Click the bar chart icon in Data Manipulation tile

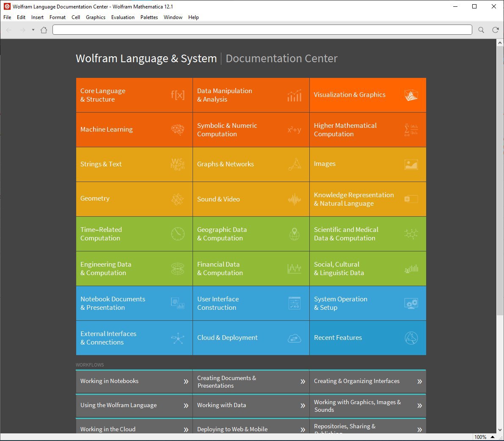(295, 96)
